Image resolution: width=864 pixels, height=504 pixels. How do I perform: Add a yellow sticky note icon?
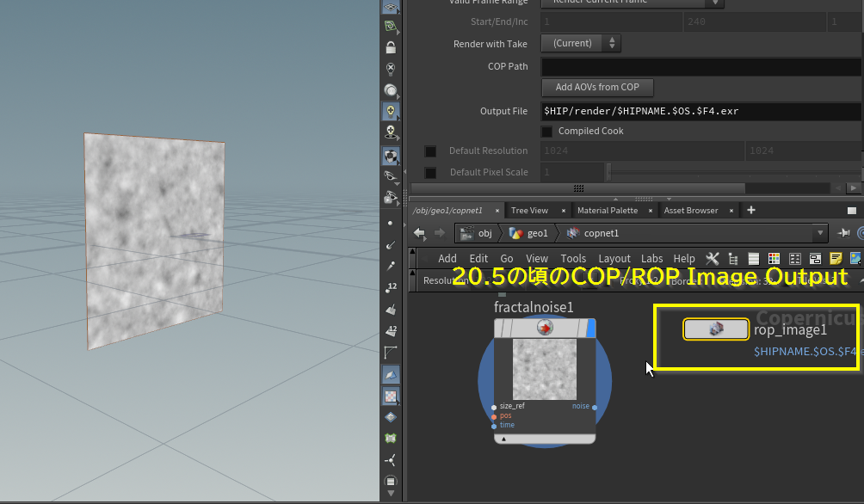[836, 258]
